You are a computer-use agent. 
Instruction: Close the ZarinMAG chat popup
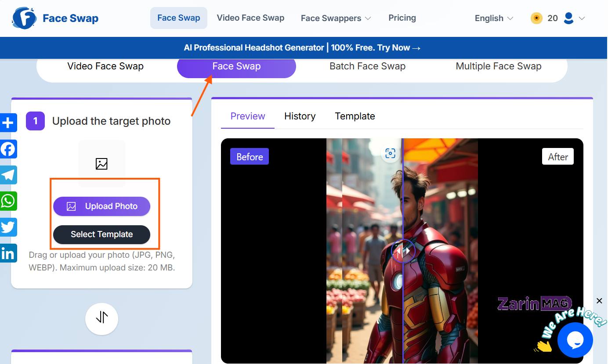point(599,301)
